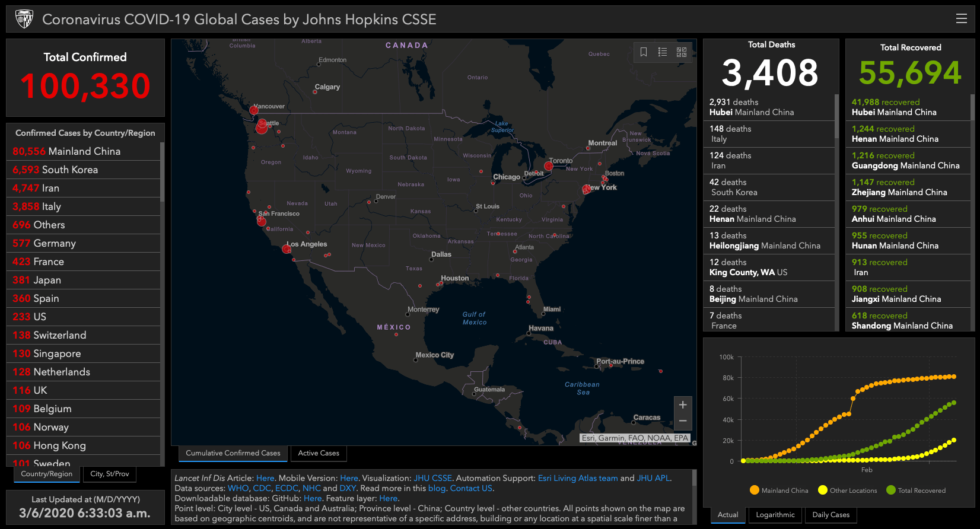Click the New York red case marker

pyautogui.click(x=586, y=189)
